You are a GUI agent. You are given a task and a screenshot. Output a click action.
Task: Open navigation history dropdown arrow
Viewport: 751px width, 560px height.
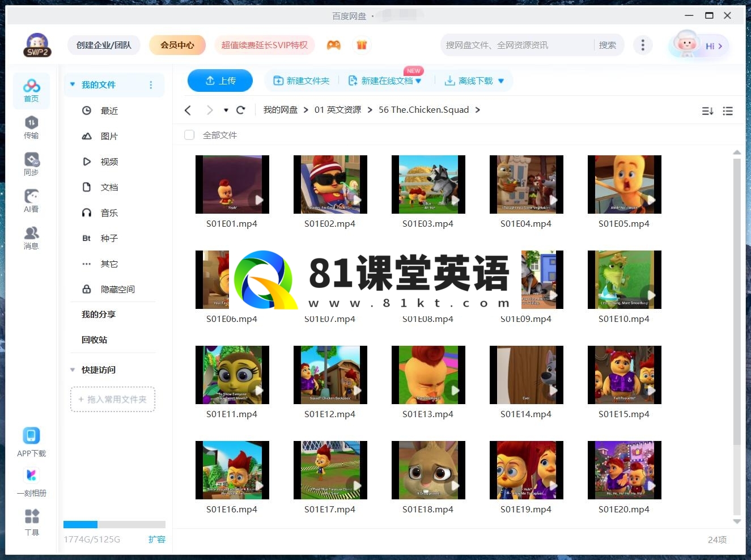tap(226, 110)
